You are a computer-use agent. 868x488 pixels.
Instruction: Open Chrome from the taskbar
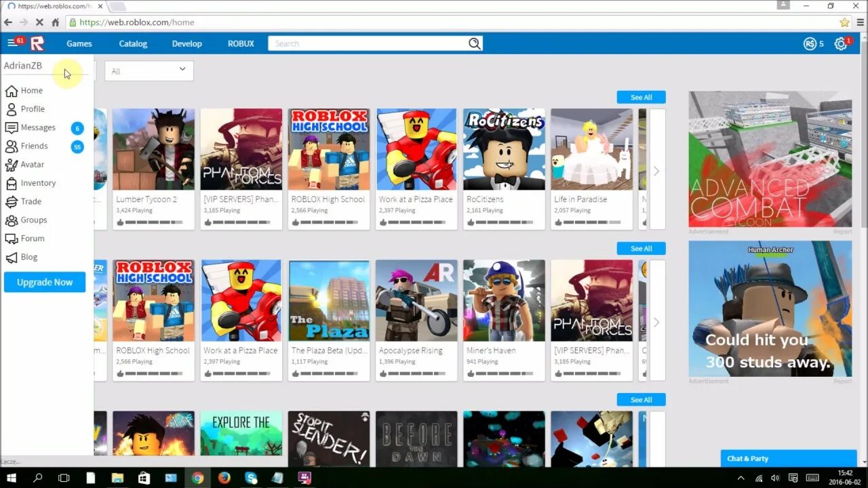pyautogui.click(x=197, y=478)
